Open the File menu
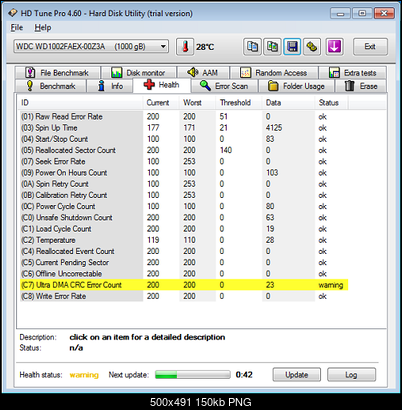The height and width of the screenshot is (410, 402). (17, 27)
